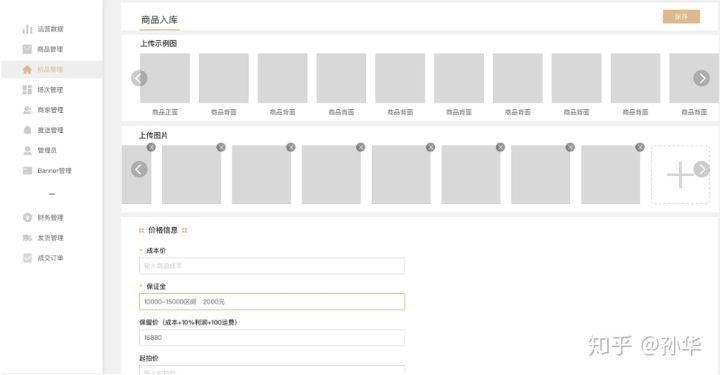Remove the fourth uploaded image in 上传图片
This screenshot has width=720, height=375.
(x=360, y=147)
